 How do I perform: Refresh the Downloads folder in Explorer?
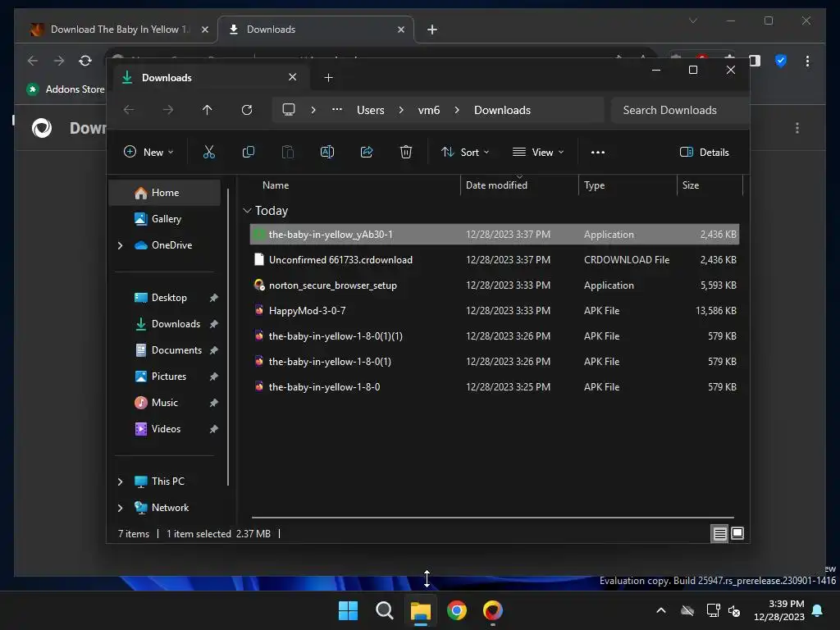246,110
